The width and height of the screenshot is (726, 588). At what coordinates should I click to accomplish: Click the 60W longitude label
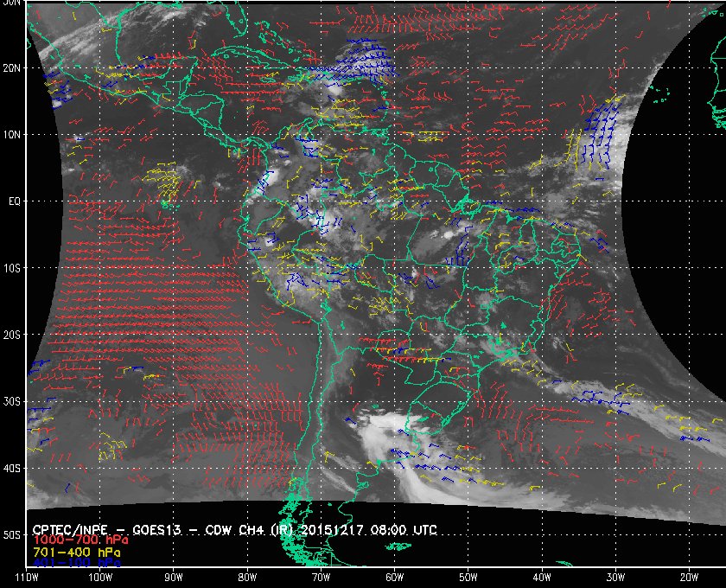click(394, 578)
